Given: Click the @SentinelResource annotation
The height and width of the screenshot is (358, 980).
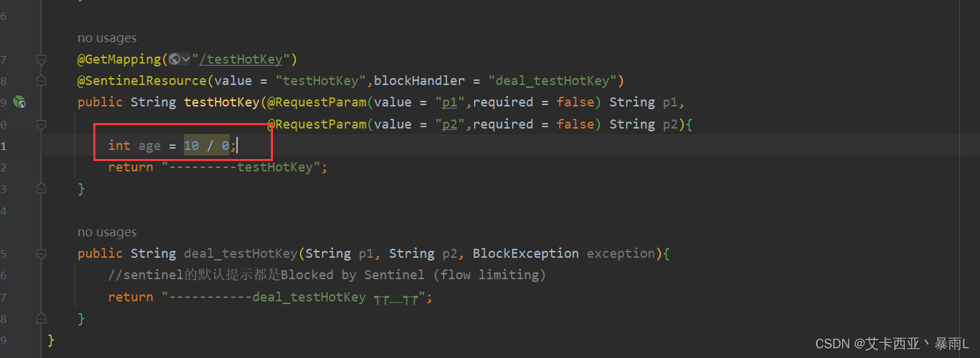Looking at the screenshot, I should coord(142,81).
